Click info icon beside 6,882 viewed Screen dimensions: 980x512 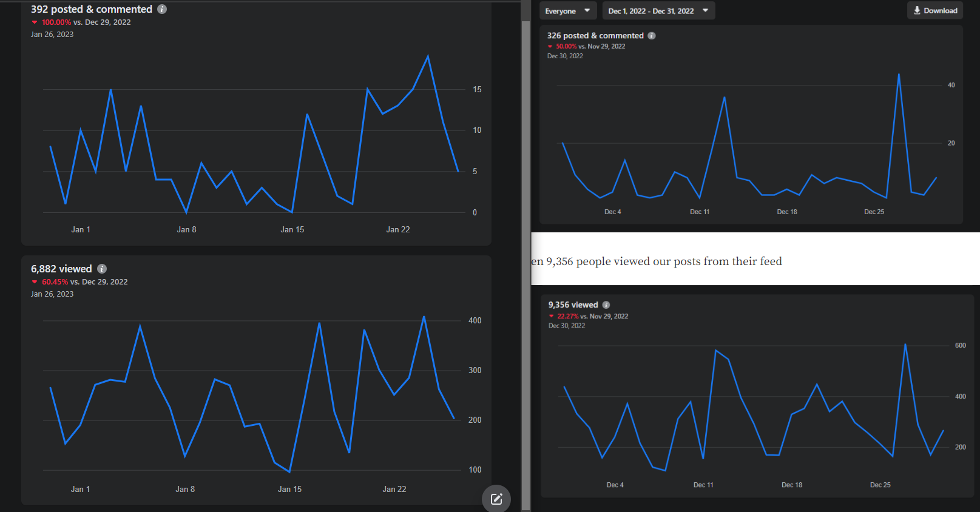click(102, 269)
